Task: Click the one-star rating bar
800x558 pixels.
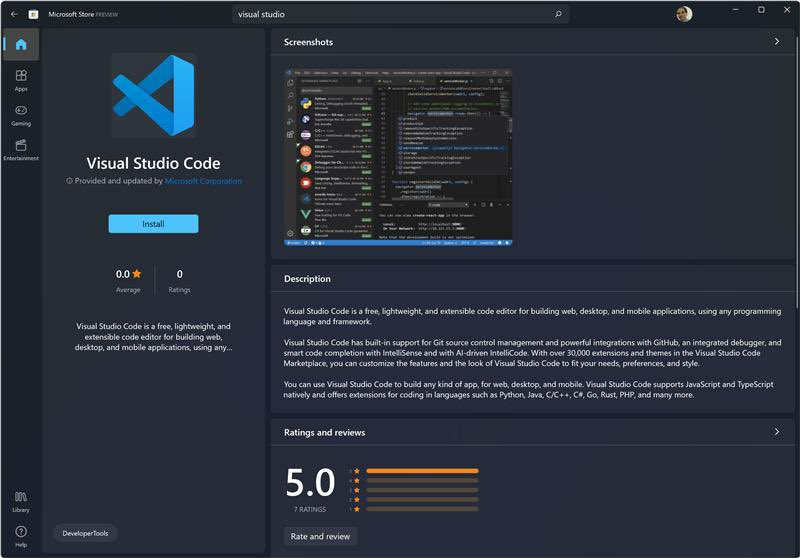Action: [x=422, y=509]
